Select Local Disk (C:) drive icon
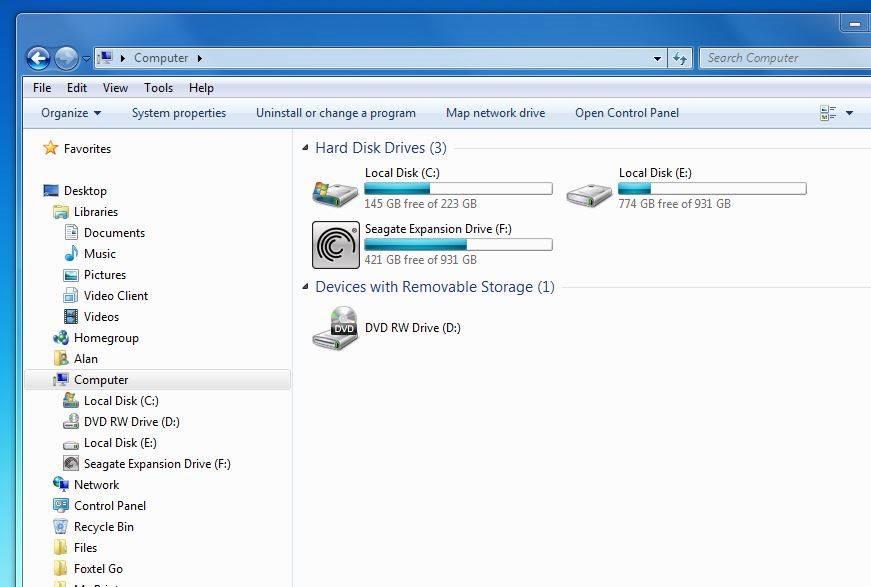The width and height of the screenshot is (871, 587). (335, 190)
